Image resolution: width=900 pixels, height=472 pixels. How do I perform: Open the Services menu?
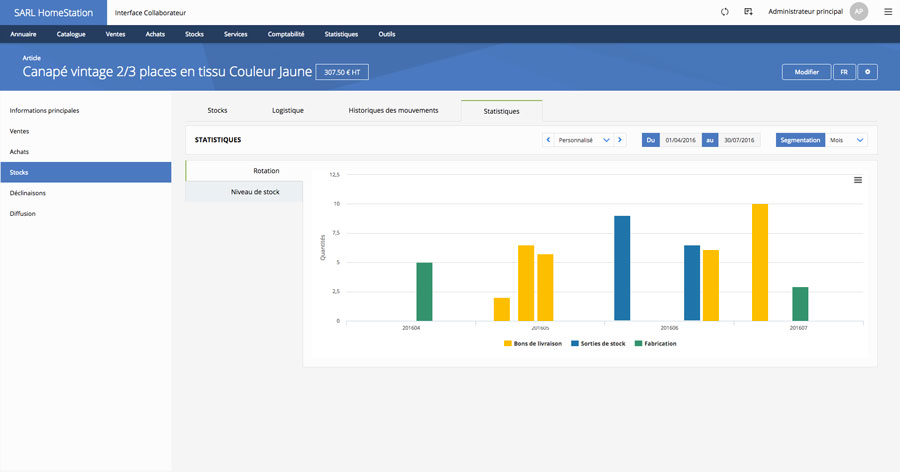pyautogui.click(x=235, y=34)
